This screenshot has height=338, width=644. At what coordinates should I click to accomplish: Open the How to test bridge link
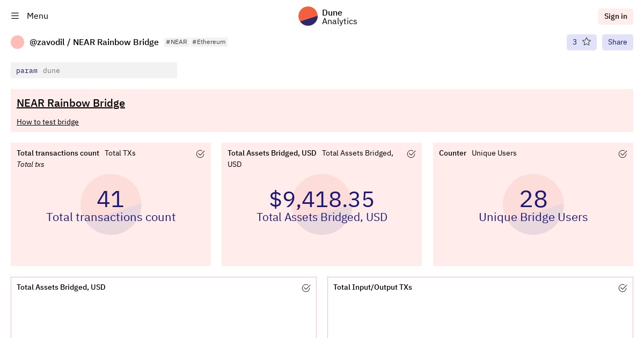click(48, 122)
